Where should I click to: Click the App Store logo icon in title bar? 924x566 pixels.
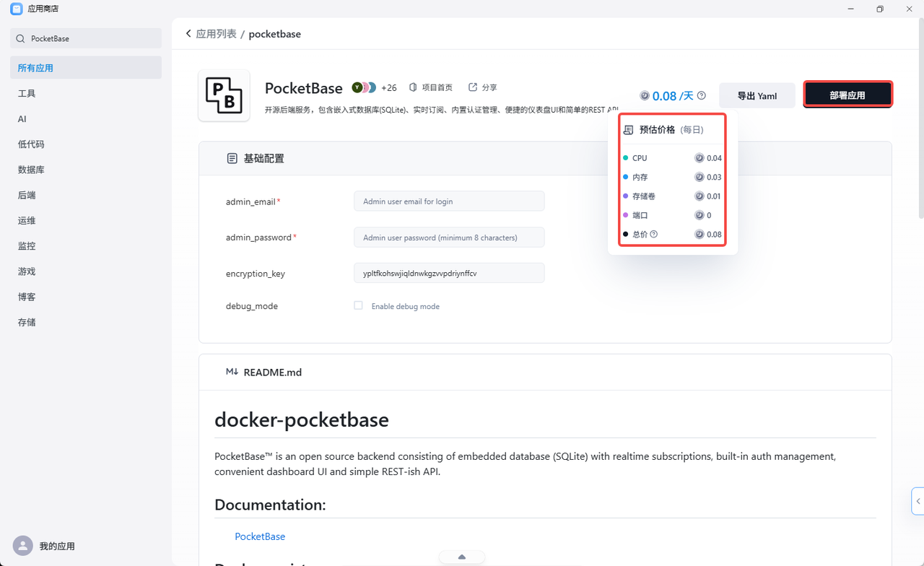[16, 9]
